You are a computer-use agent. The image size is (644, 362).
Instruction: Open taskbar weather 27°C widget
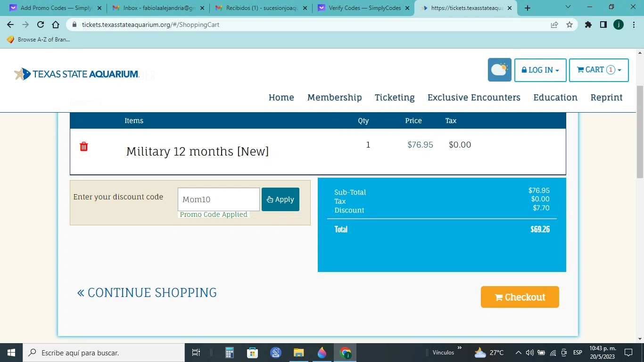489,353
